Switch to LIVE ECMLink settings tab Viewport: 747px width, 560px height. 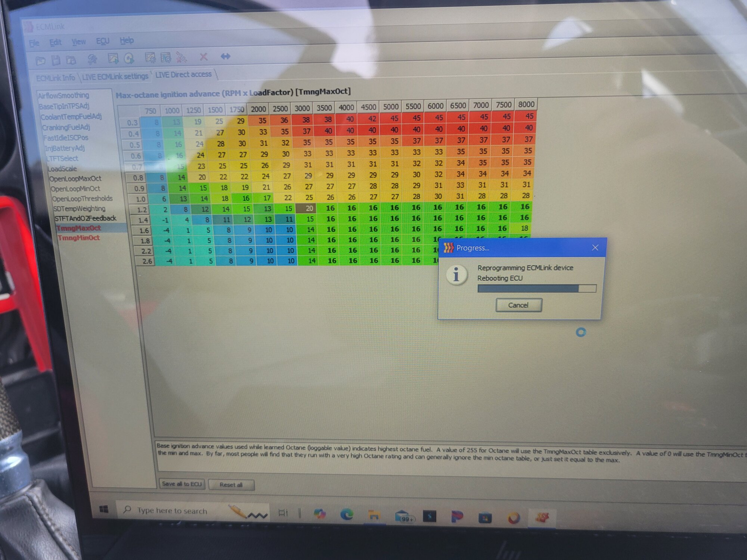click(x=115, y=77)
